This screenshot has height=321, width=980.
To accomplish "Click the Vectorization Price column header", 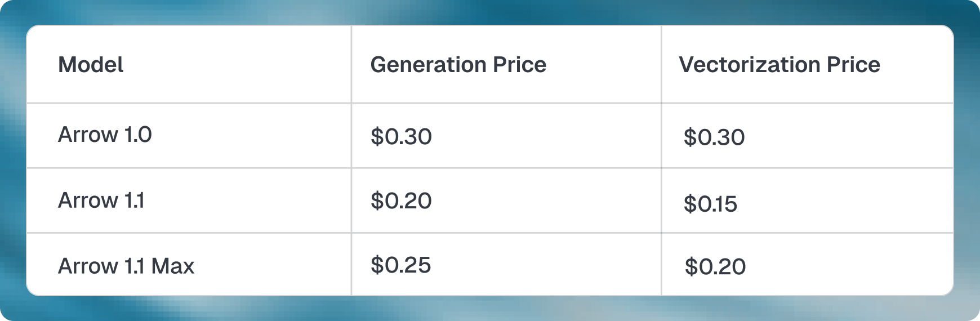I will [x=779, y=65].
